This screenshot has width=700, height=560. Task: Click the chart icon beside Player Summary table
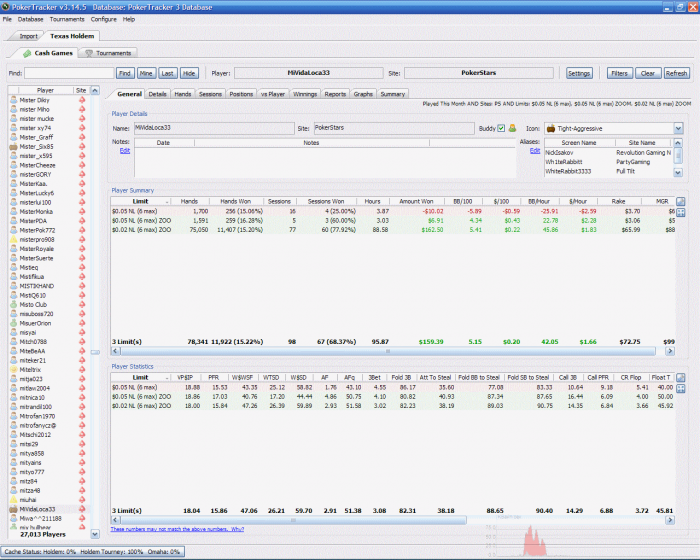[x=680, y=202]
